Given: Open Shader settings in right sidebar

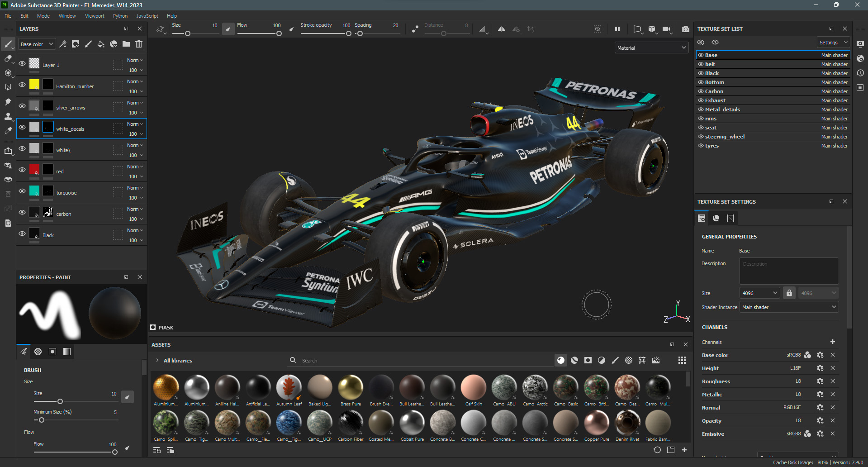Looking at the screenshot, I should click(x=860, y=58).
